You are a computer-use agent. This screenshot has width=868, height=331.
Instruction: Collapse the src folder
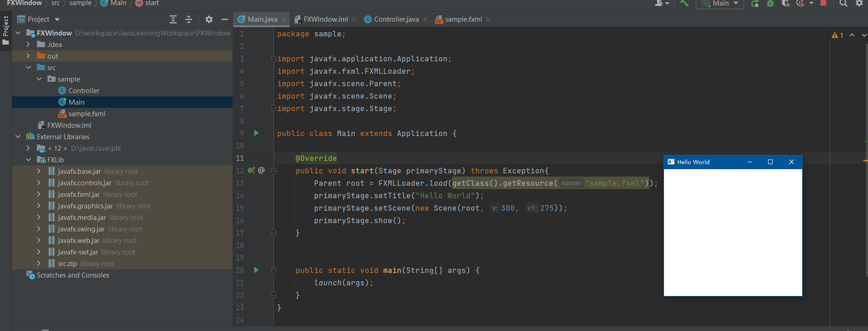coord(29,68)
